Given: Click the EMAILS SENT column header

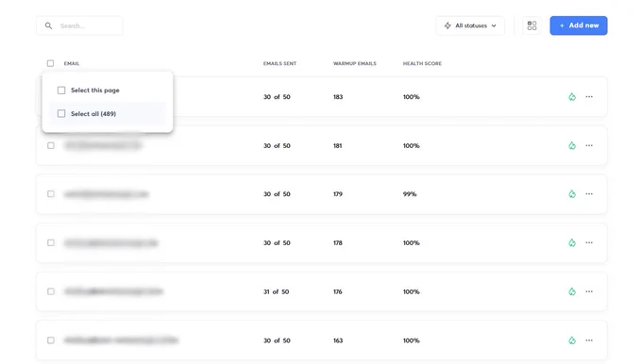Looking at the screenshot, I should pyautogui.click(x=279, y=63).
